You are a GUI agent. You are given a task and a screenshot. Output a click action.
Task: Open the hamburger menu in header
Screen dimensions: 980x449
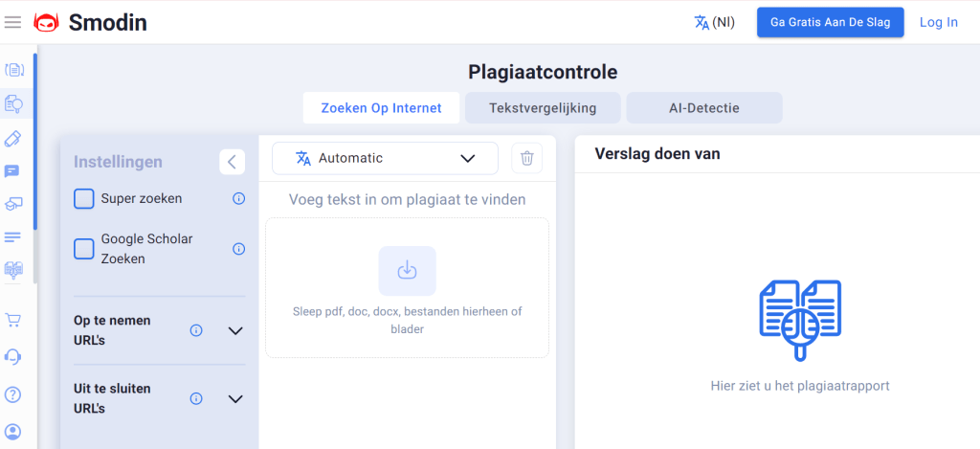[13, 22]
